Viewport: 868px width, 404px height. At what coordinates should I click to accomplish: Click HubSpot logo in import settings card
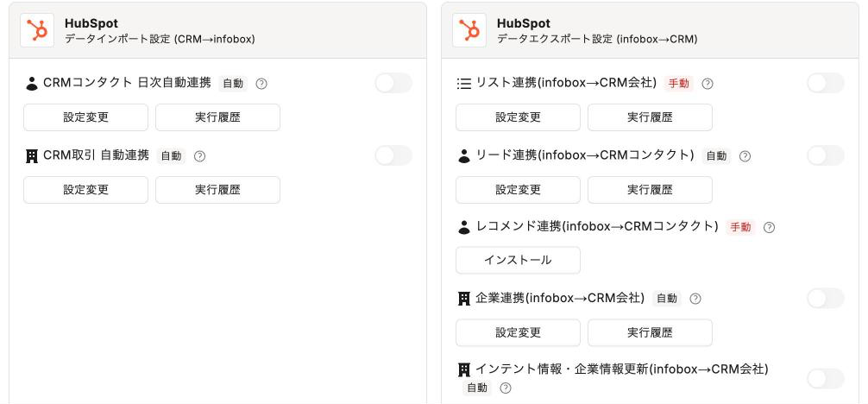(37, 30)
